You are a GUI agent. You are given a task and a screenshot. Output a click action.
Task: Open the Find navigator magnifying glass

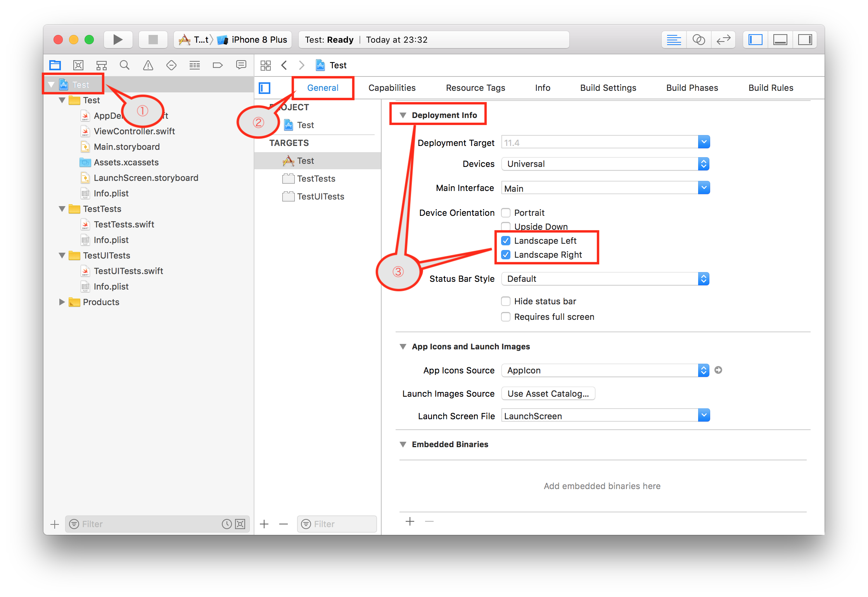(x=125, y=65)
